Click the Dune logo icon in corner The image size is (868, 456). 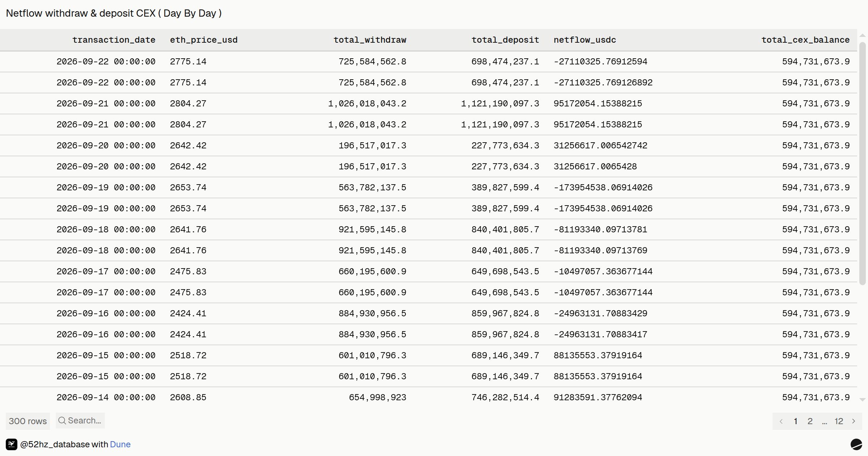(856, 444)
